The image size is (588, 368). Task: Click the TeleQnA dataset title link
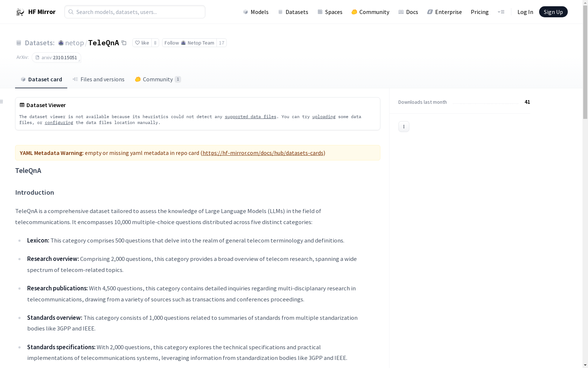click(x=104, y=43)
